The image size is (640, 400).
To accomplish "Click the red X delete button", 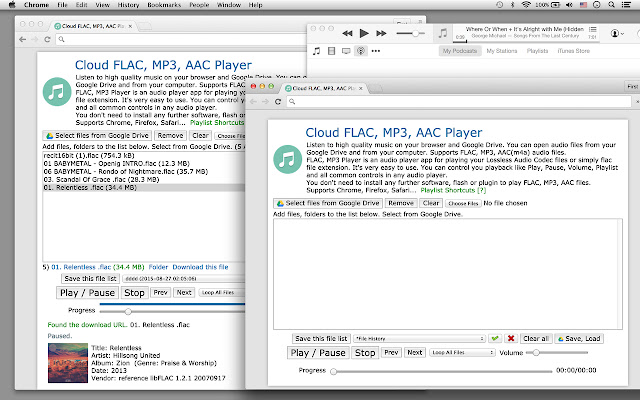I will pyautogui.click(x=511, y=338).
